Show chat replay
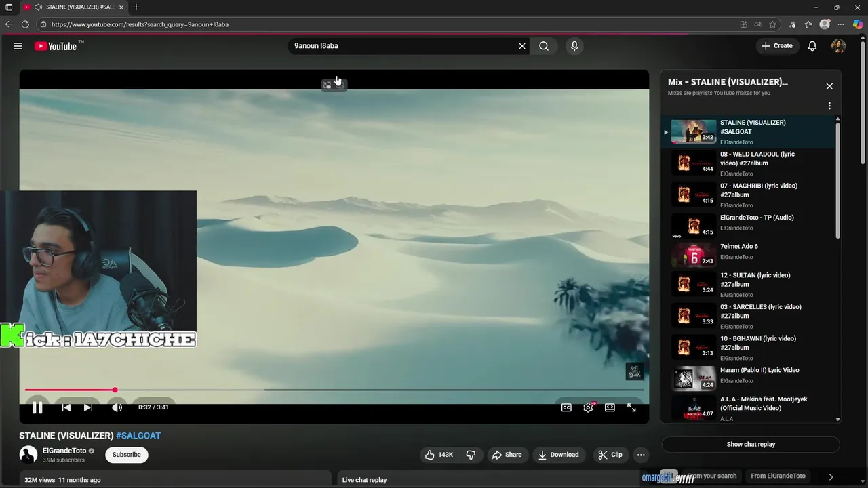 (x=751, y=445)
